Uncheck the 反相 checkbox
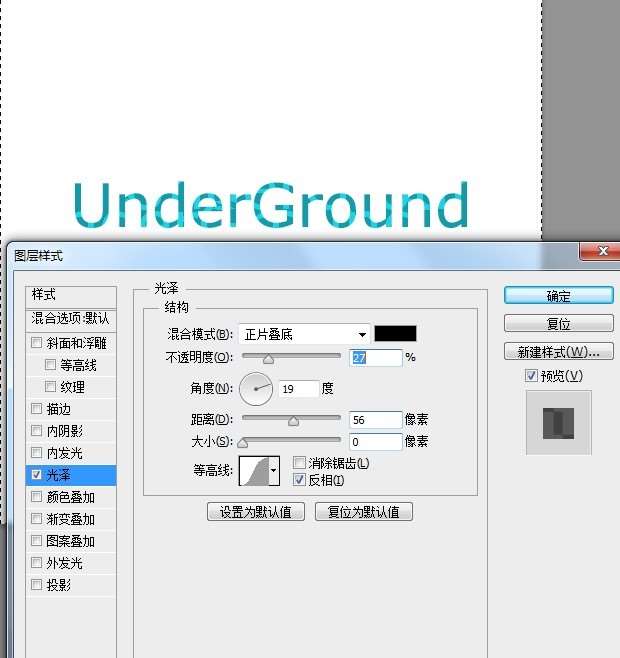This screenshot has width=620, height=658. click(299, 480)
